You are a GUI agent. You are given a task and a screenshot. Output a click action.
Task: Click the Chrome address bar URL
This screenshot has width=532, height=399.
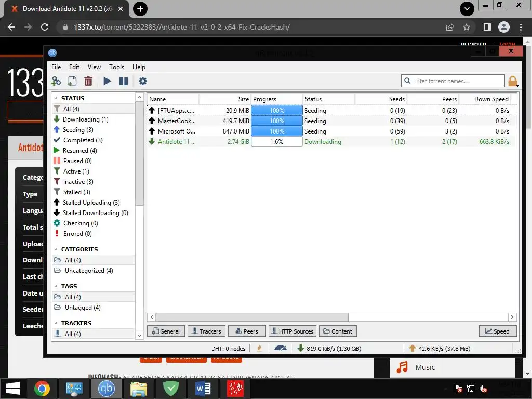(x=182, y=27)
